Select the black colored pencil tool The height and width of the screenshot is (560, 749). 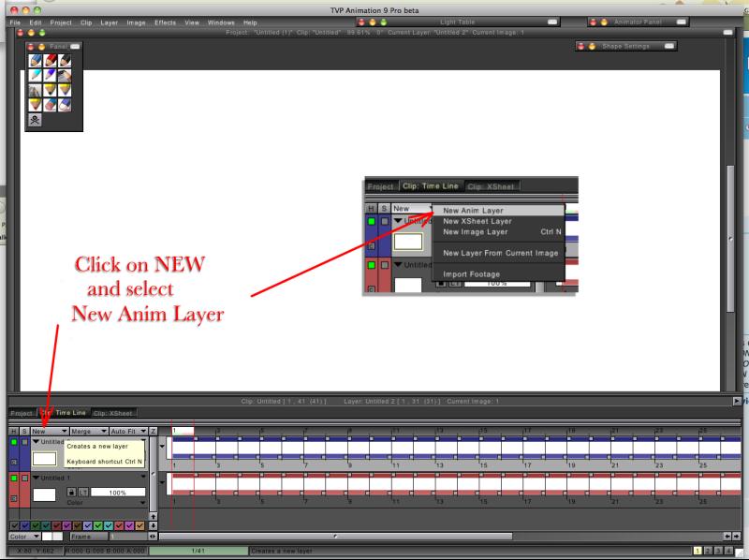coord(65,60)
